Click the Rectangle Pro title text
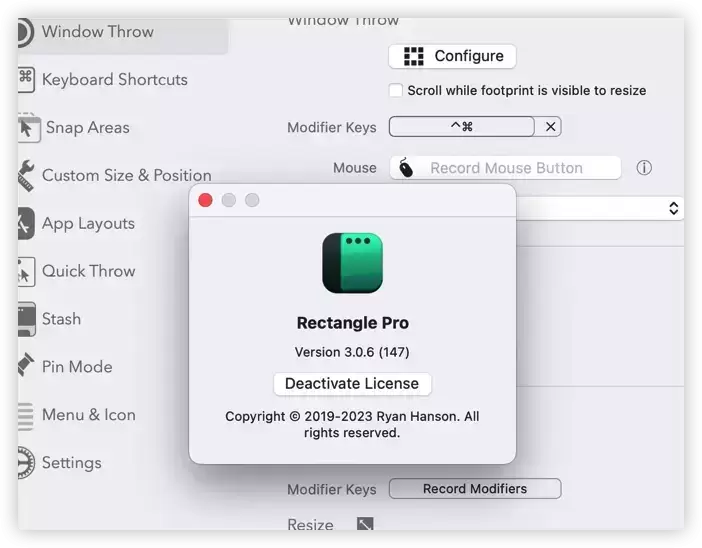702x548 pixels. coord(353,323)
